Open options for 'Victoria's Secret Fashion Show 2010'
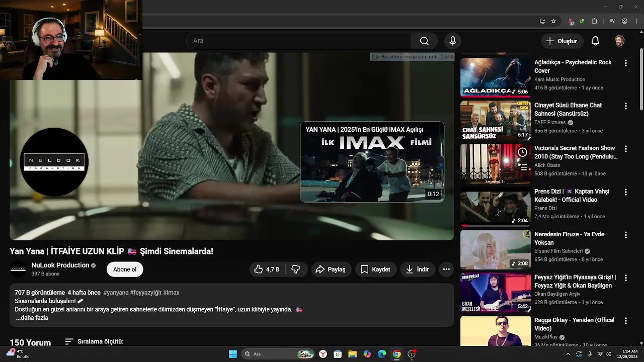 point(626,149)
